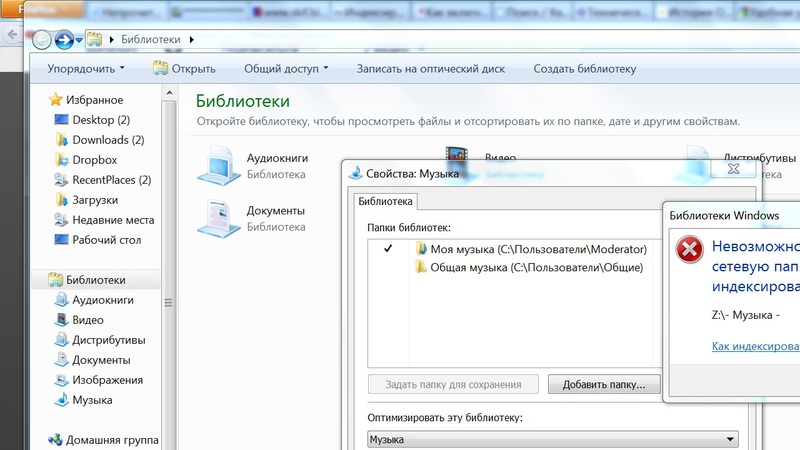Select the Избранное star icon
800x450 pixels.
[x=55, y=99]
